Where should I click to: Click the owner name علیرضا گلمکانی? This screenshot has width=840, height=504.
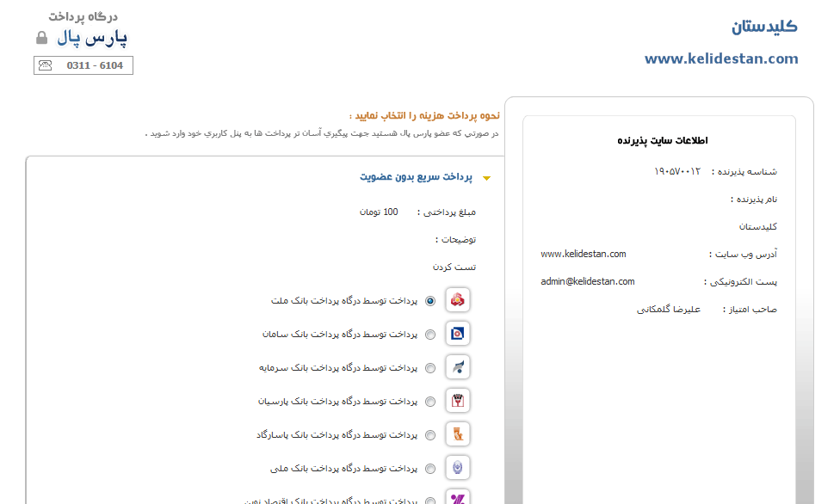pos(669,310)
